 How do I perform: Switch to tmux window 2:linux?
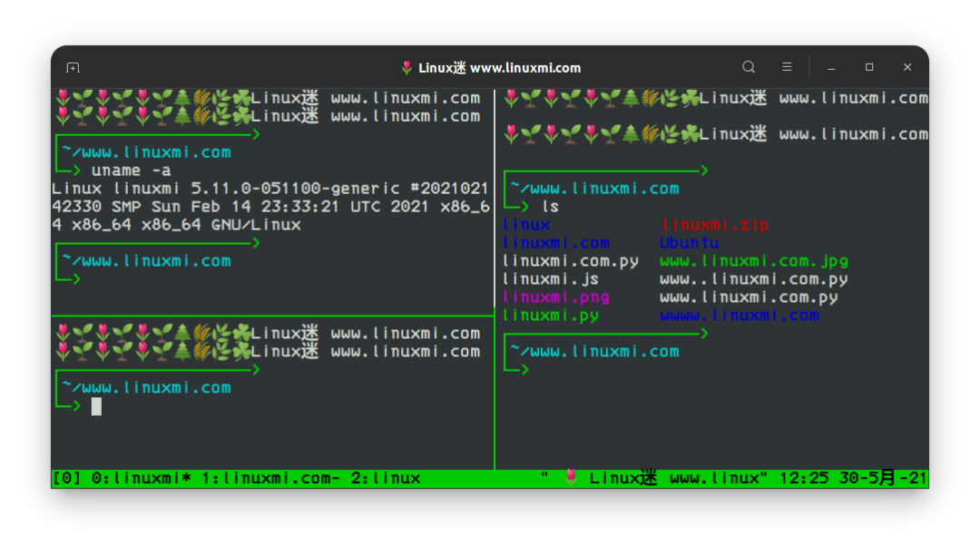[386, 478]
